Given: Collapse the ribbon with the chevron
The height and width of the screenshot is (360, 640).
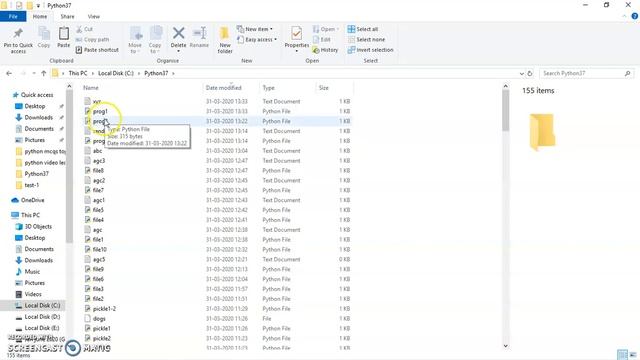Looking at the screenshot, I should [x=624, y=16].
